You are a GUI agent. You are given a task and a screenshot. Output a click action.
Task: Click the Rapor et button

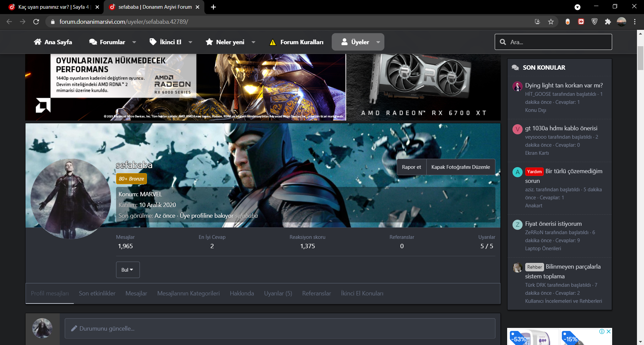coord(412,167)
